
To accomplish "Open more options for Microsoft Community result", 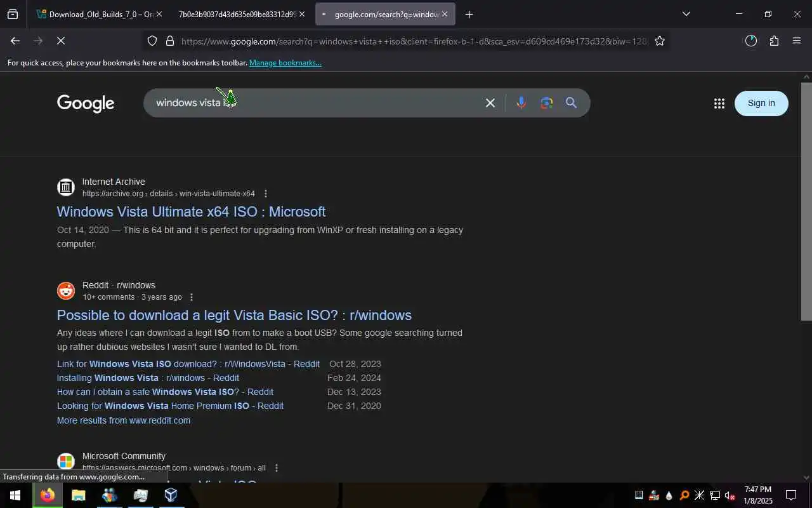I will click(x=277, y=468).
